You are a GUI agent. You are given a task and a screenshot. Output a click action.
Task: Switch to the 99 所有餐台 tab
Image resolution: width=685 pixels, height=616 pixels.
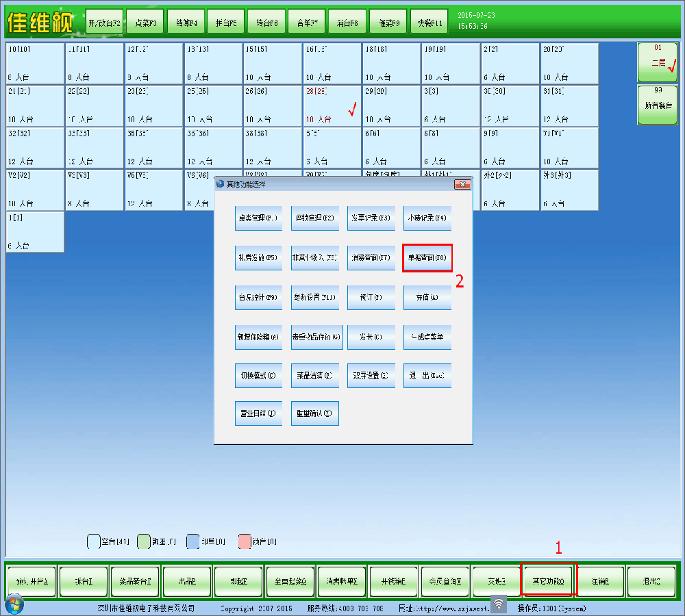(x=656, y=105)
